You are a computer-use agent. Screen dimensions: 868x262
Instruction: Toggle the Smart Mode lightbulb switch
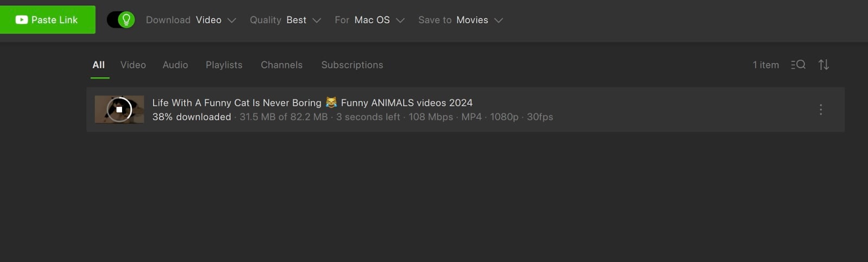(x=120, y=20)
